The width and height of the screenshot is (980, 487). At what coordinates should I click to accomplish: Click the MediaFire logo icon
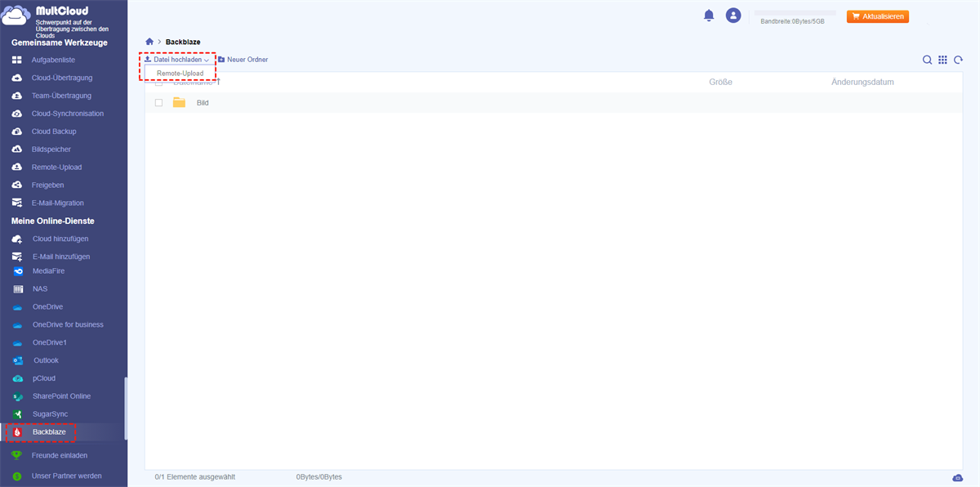(x=18, y=270)
